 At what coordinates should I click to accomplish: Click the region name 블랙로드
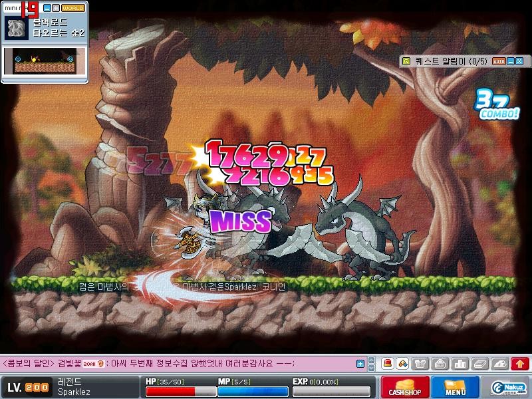coord(50,23)
